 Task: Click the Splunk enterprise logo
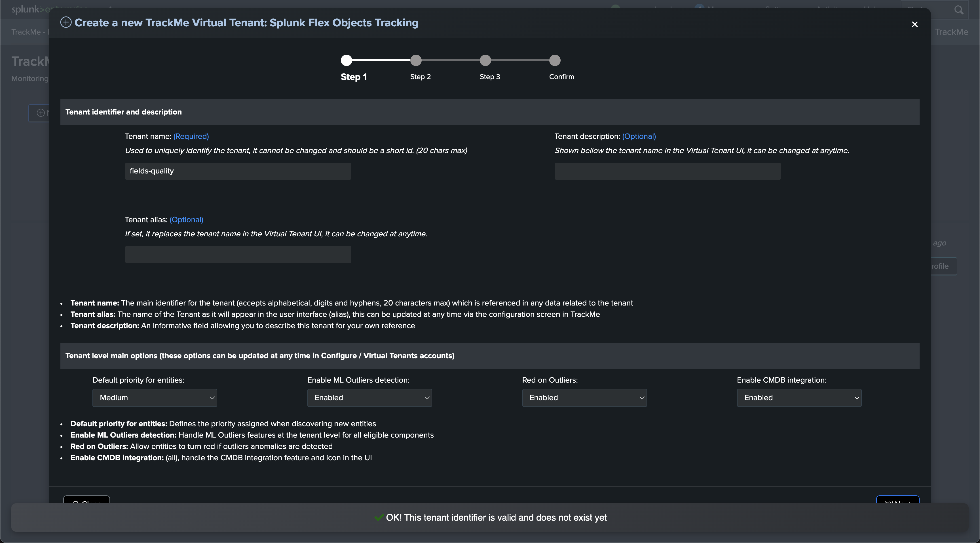(30, 10)
